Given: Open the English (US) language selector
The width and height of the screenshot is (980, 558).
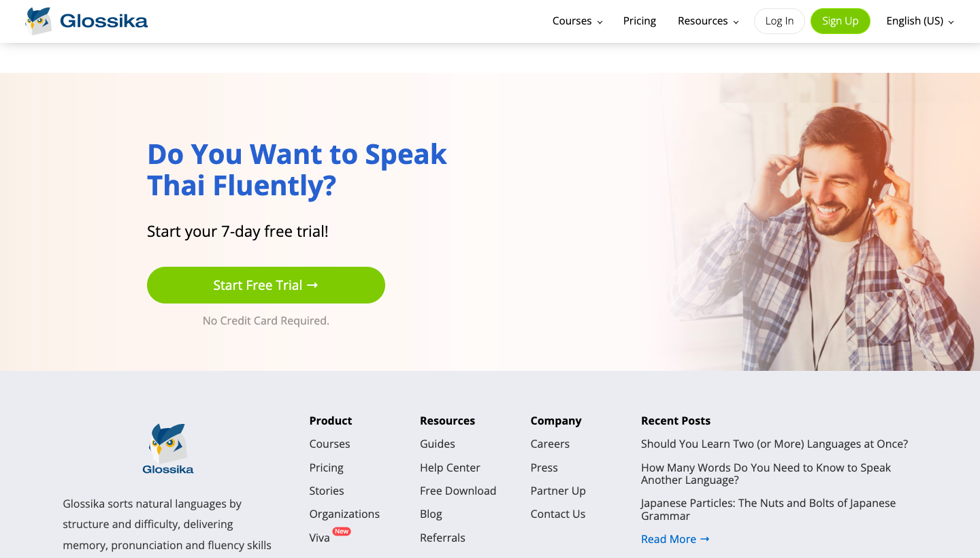Looking at the screenshot, I should click(x=919, y=21).
